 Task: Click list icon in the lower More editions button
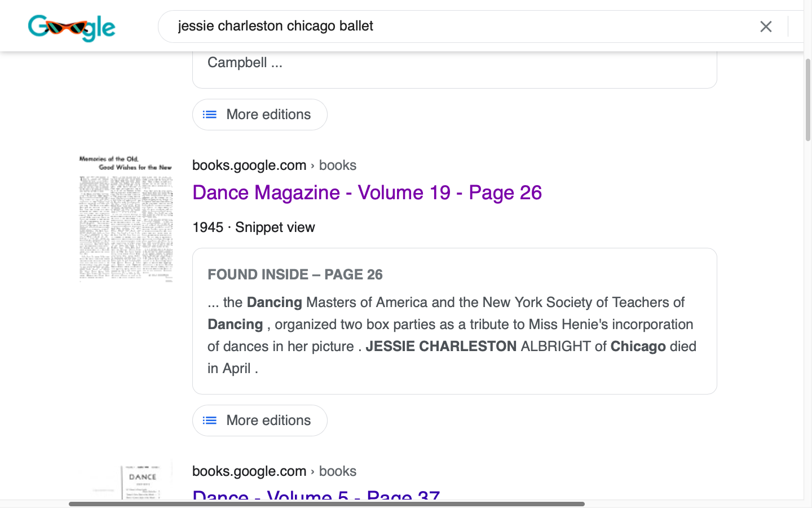(x=210, y=421)
